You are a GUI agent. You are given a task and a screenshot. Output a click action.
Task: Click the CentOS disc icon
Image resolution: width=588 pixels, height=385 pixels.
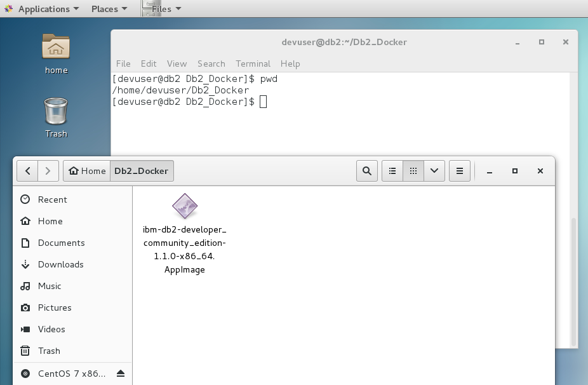point(25,374)
